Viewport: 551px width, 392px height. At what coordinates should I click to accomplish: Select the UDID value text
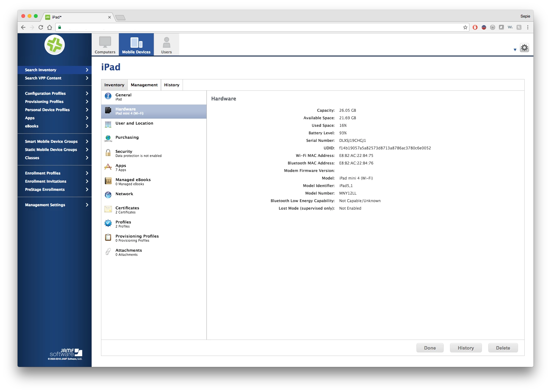click(385, 148)
